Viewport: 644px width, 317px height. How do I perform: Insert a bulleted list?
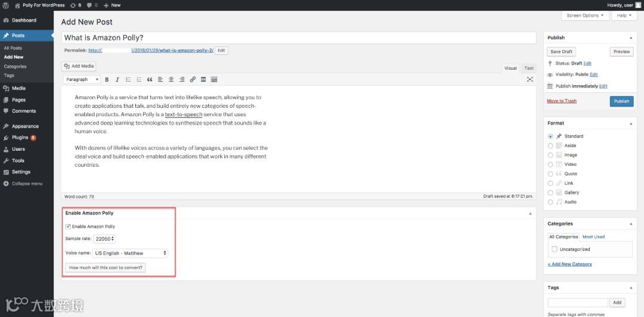[x=128, y=79]
